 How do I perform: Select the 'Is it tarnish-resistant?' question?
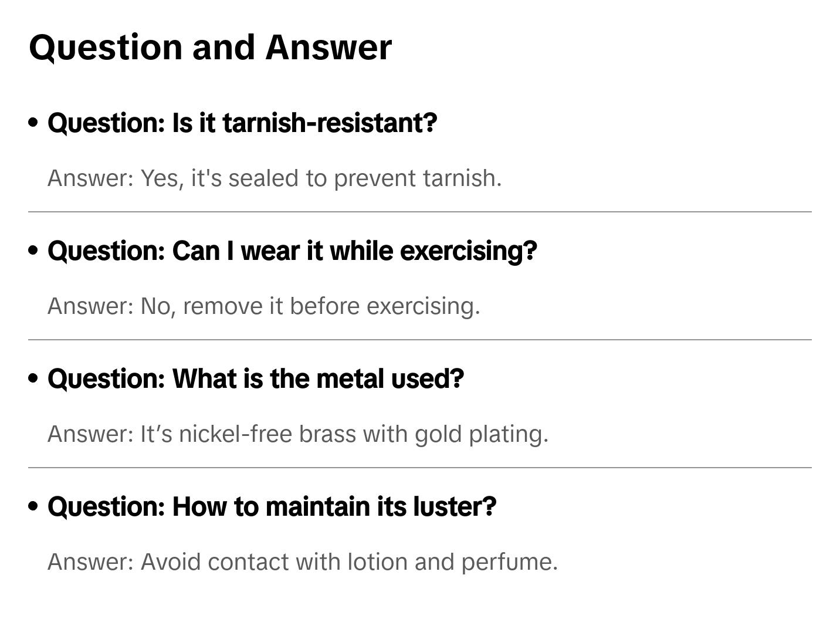[x=242, y=123]
